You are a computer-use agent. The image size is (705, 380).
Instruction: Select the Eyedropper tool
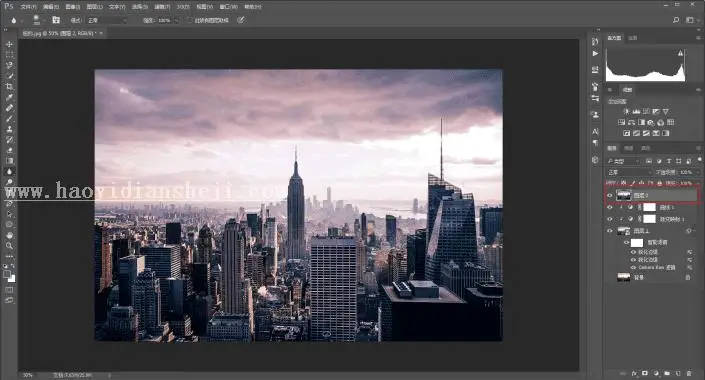click(x=9, y=97)
